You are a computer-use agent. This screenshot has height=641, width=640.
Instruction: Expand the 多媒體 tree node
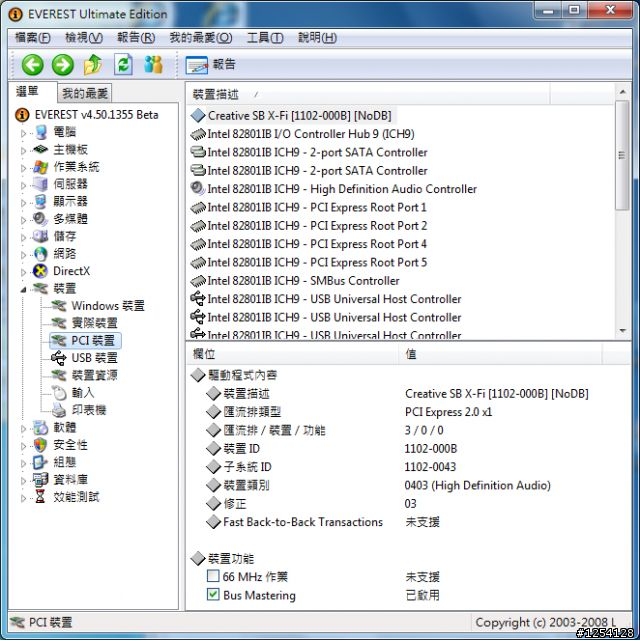click(23, 220)
